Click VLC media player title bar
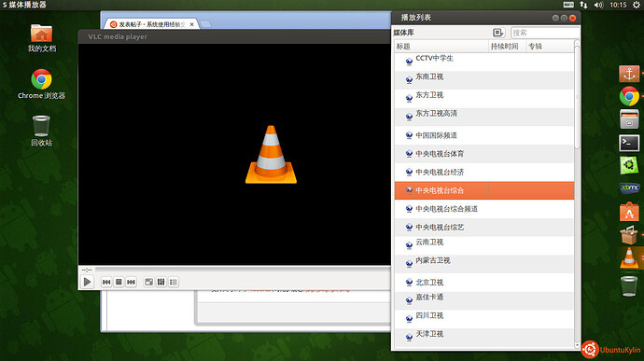Viewport: 644px width, 361px height. [x=234, y=36]
